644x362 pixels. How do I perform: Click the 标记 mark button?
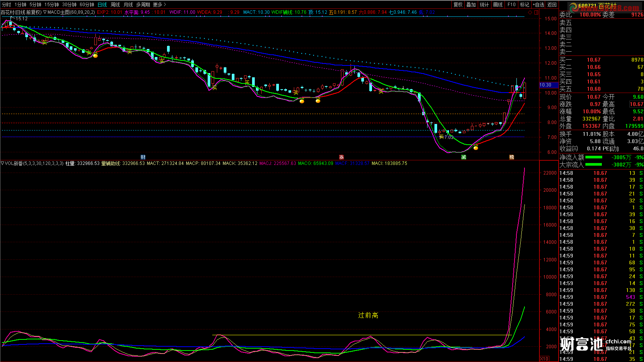click(x=524, y=5)
